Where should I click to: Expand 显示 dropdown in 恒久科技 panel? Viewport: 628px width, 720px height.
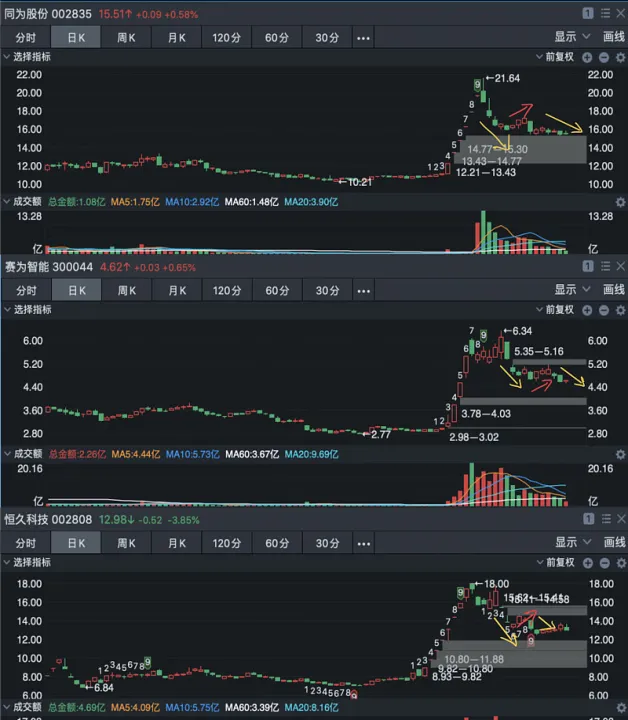click(572, 542)
